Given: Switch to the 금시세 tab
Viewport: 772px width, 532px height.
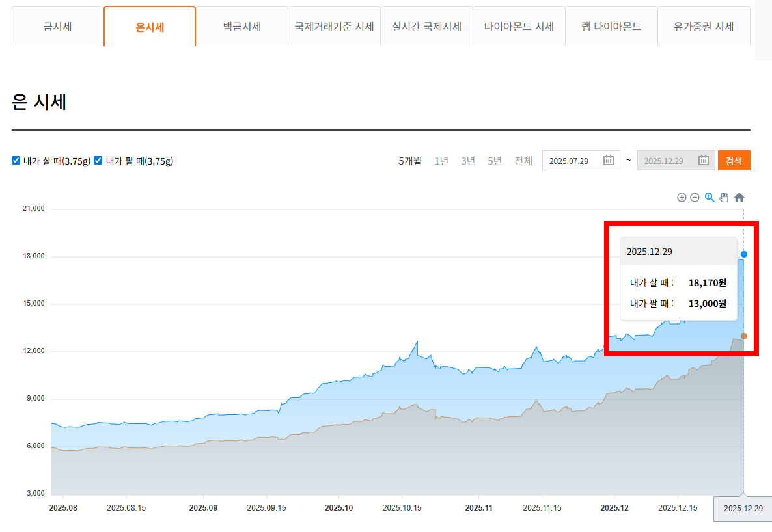Looking at the screenshot, I should coord(57,27).
